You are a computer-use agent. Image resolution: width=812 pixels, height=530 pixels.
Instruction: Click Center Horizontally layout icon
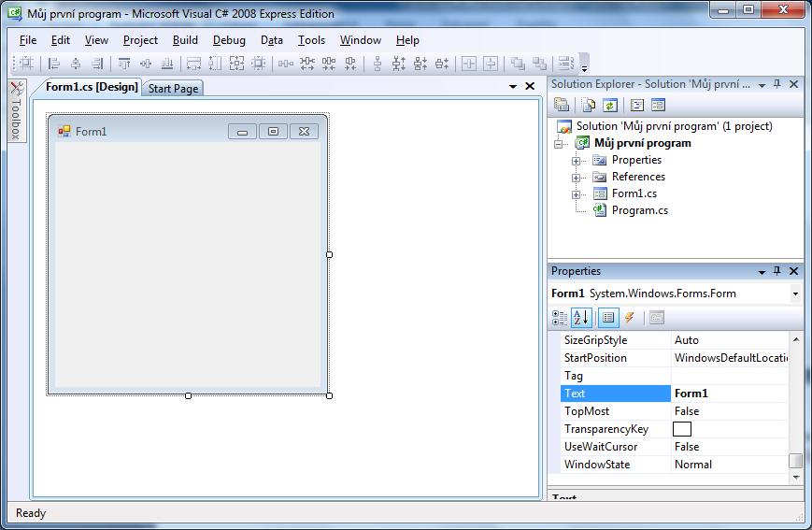469,64
